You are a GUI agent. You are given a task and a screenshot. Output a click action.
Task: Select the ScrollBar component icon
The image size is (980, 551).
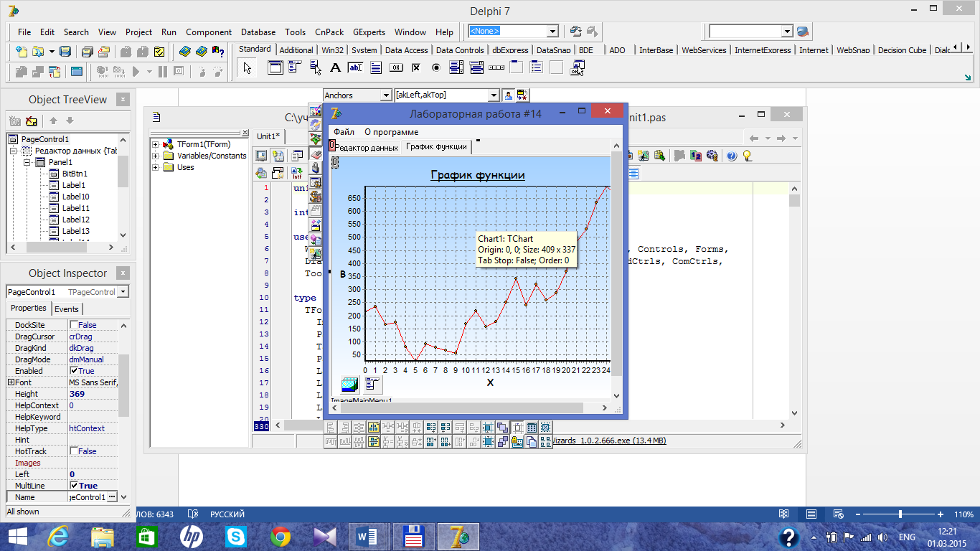(x=496, y=68)
